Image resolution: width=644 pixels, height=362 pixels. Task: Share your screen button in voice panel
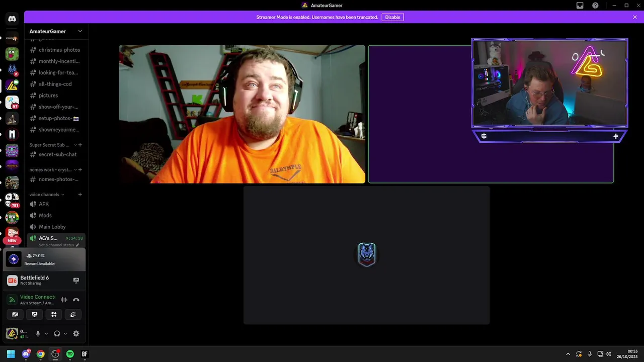34,314
